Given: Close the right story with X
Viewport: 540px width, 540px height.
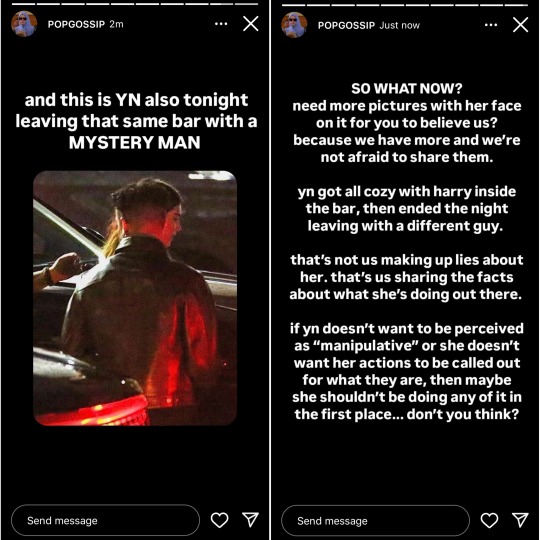Looking at the screenshot, I should click(x=520, y=25).
